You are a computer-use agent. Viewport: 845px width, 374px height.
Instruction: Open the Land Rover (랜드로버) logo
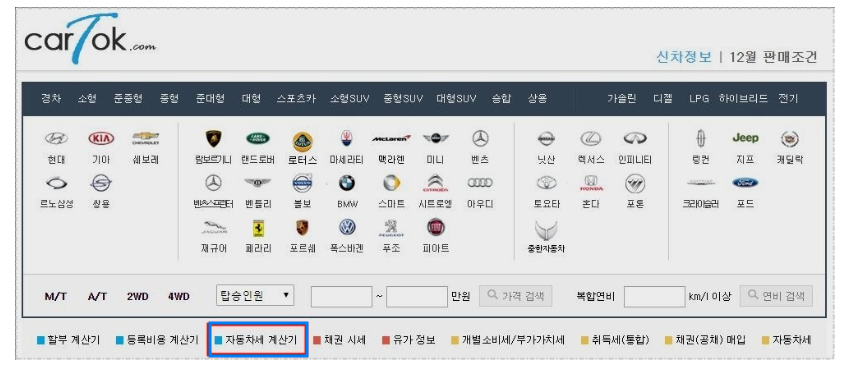pos(258,139)
